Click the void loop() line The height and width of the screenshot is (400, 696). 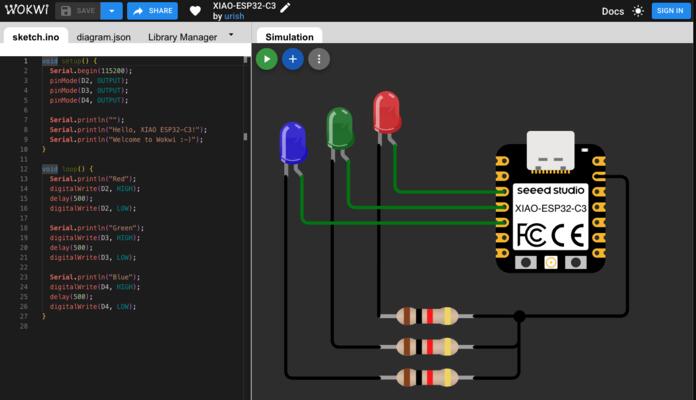click(67, 169)
